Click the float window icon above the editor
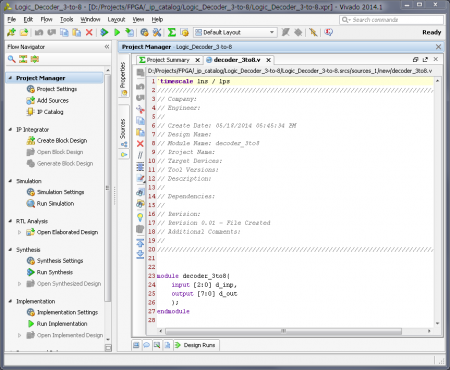 pos(425,59)
